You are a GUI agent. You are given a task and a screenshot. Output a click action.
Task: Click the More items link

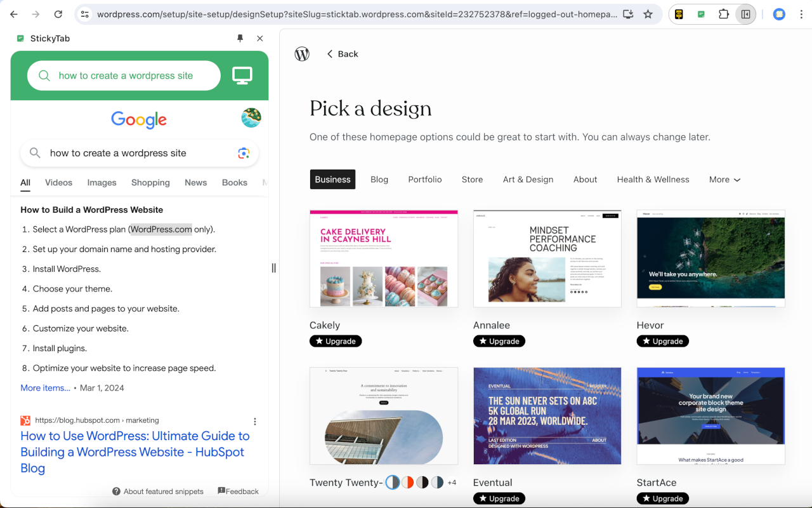(x=45, y=388)
